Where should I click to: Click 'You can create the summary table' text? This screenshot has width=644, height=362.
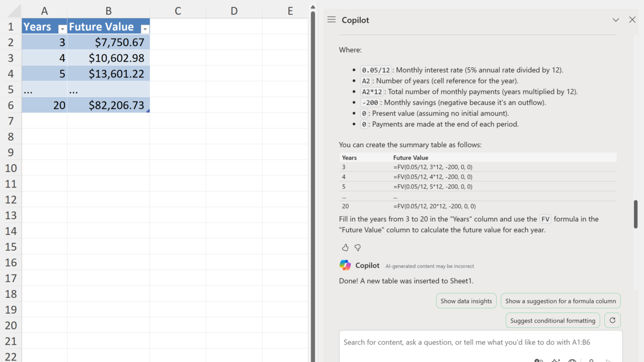pos(410,145)
